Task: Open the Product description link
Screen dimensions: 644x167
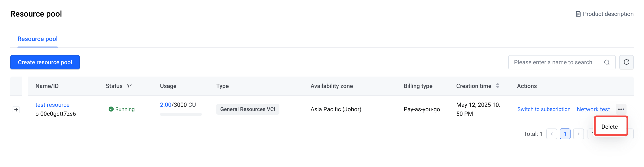Action: [x=608, y=14]
